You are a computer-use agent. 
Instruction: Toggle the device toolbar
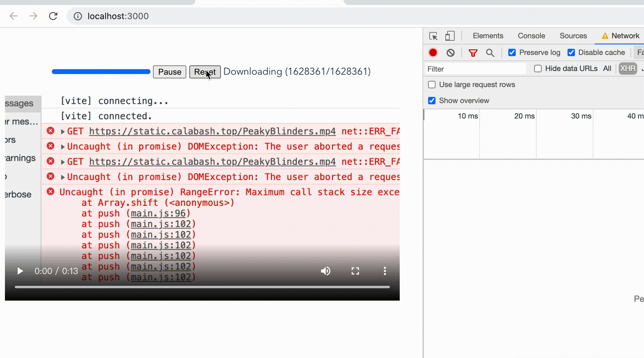click(x=450, y=36)
